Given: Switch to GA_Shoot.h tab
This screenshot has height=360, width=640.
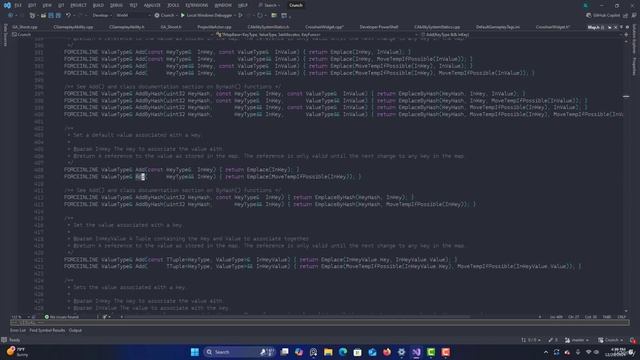Looking at the screenshot, I should click(171, 27).
